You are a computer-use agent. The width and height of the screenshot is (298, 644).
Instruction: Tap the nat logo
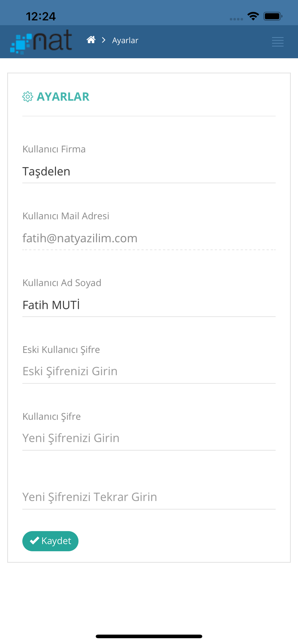point(41,42)
